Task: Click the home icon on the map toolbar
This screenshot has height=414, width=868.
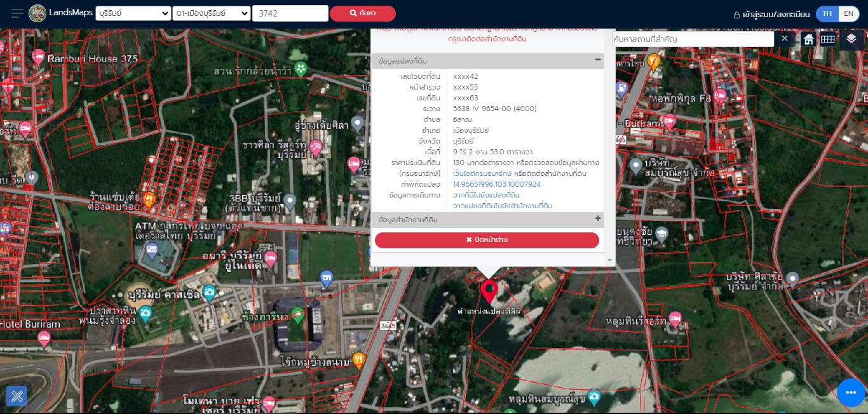Action: pos(808,39)
